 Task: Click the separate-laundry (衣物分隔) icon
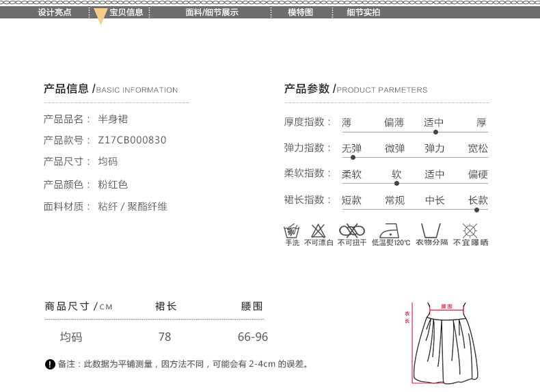431,230
